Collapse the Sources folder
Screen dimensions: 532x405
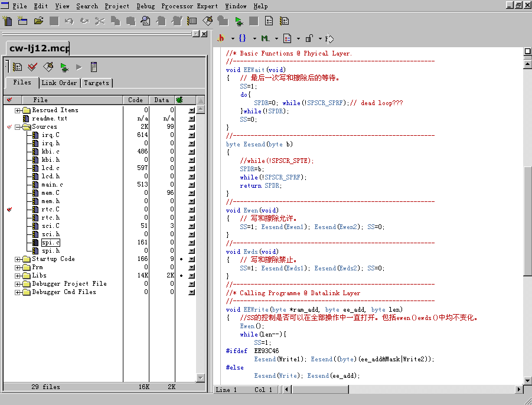[x=18, y=127]
